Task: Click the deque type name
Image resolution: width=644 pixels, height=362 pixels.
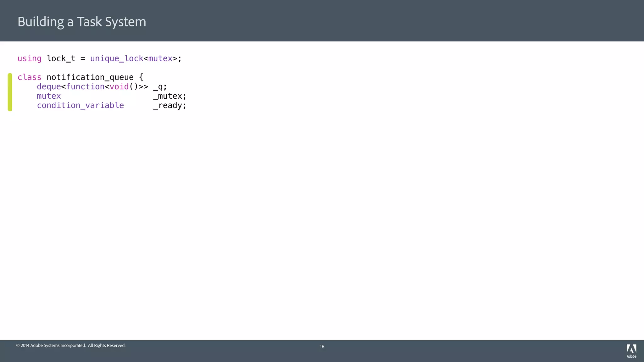Action: pyautogui.click(x=49, y=87)
